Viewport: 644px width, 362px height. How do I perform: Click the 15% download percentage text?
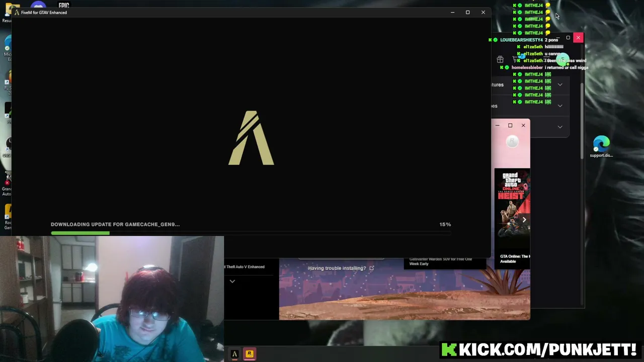click(445, 224)
